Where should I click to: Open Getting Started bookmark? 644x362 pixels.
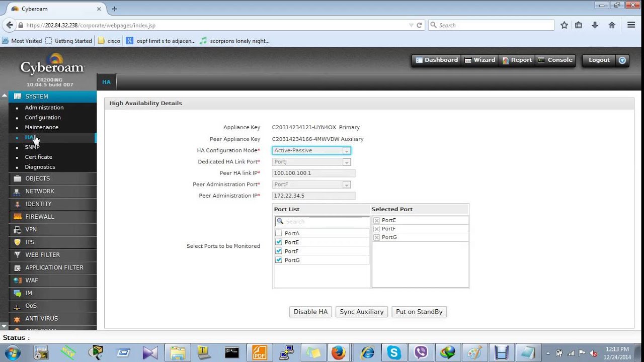[x=68, y=41]
